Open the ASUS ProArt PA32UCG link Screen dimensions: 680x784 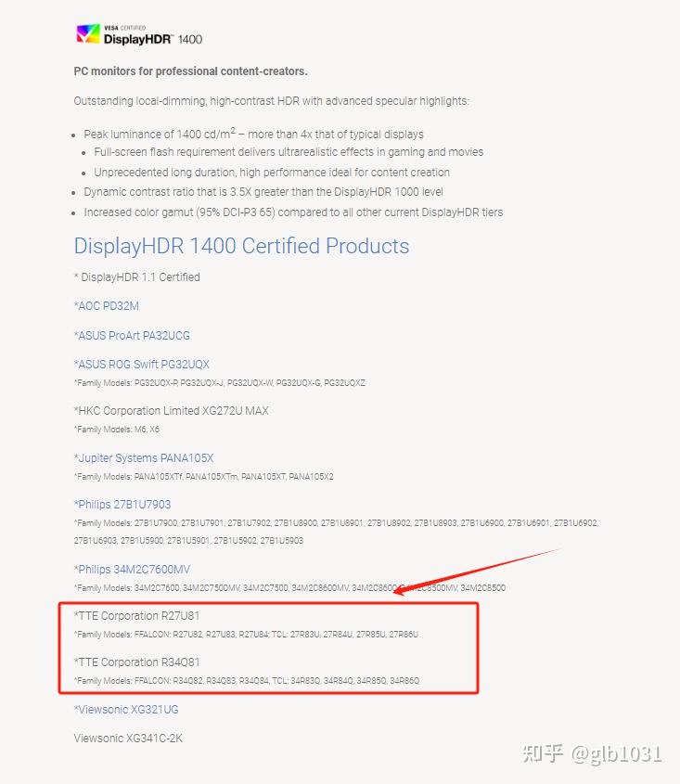132,335
